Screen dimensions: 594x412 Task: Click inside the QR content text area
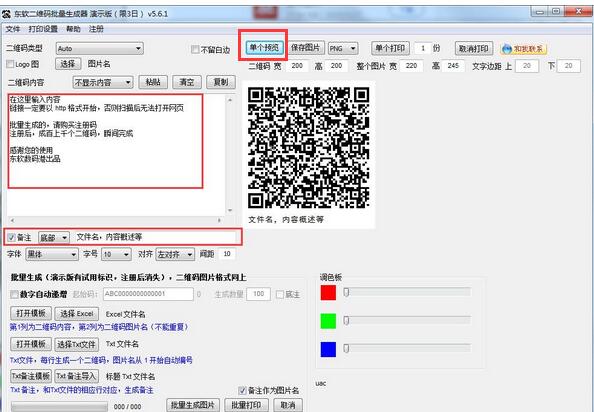pyautogui.click(x=116, y=155)
